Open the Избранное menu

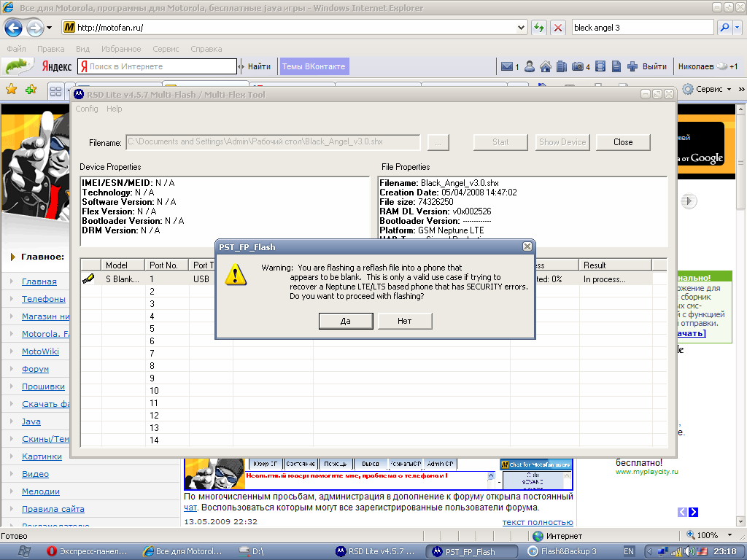click(x=121, y=49)
